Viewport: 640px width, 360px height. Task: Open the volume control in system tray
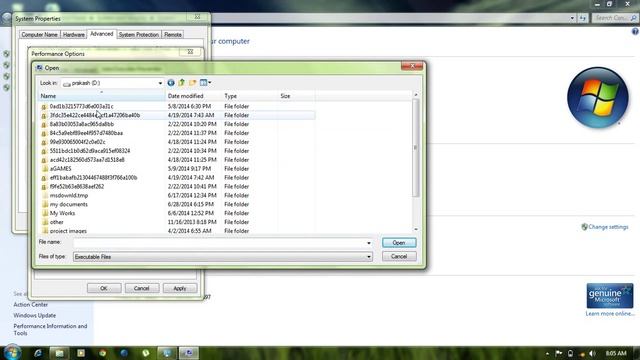point(593,353)
